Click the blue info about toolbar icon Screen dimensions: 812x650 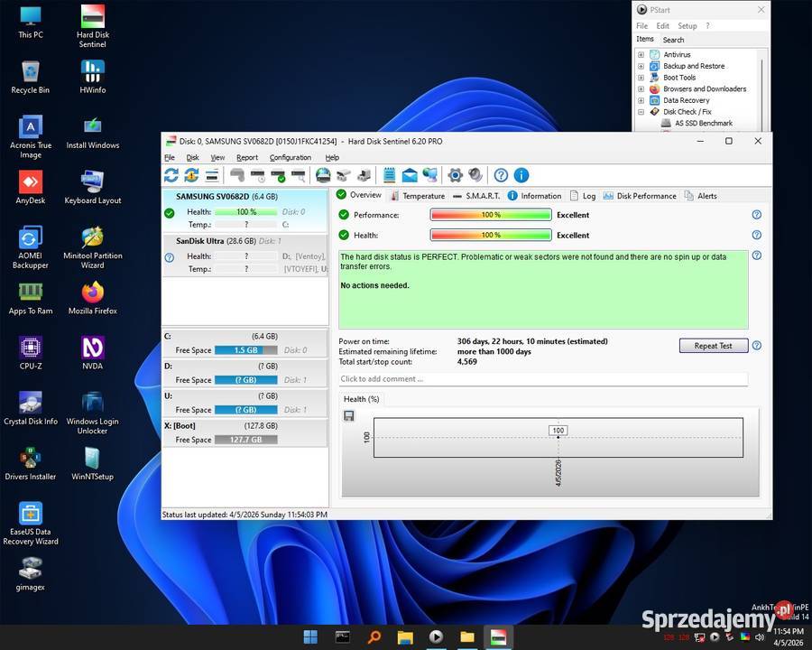click(x=521, y=175)
